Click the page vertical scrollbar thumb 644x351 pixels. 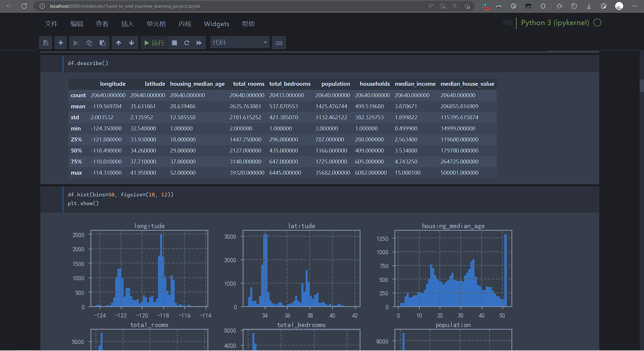click(x=642, y=85)
